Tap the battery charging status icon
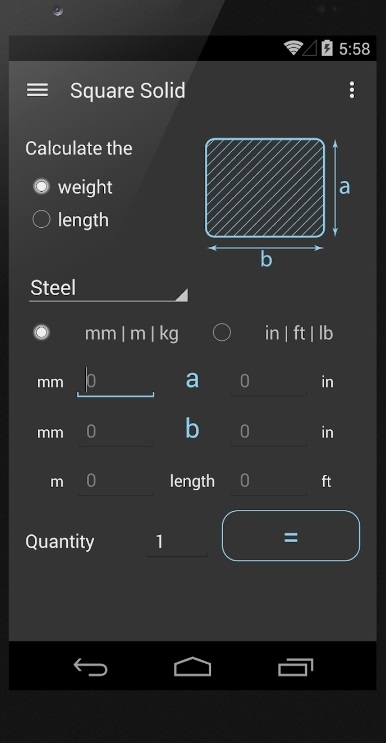Screen dimensions: 386x743 click(327, 48)
